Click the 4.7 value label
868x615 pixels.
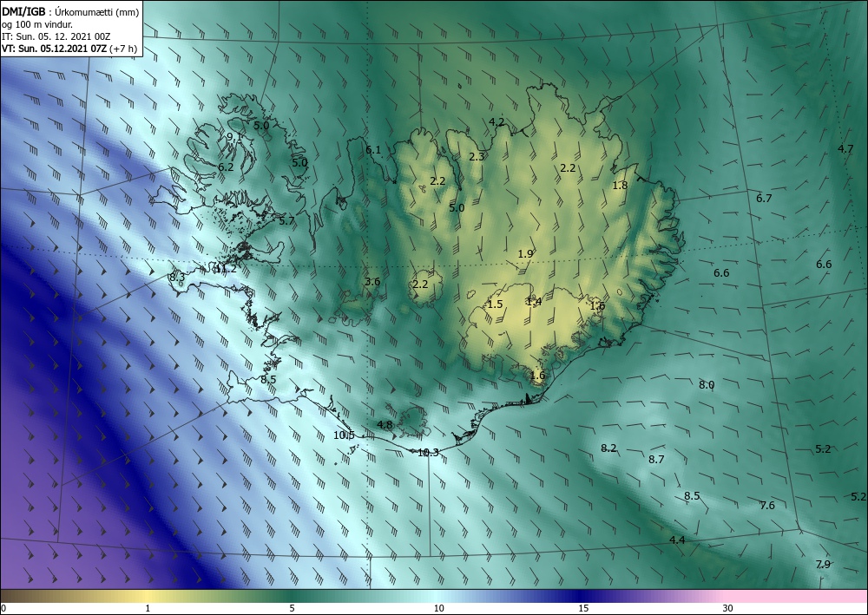pos(845,148)
